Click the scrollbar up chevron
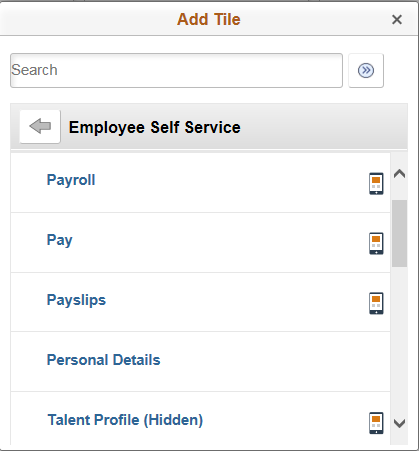 tap(399, 174)
